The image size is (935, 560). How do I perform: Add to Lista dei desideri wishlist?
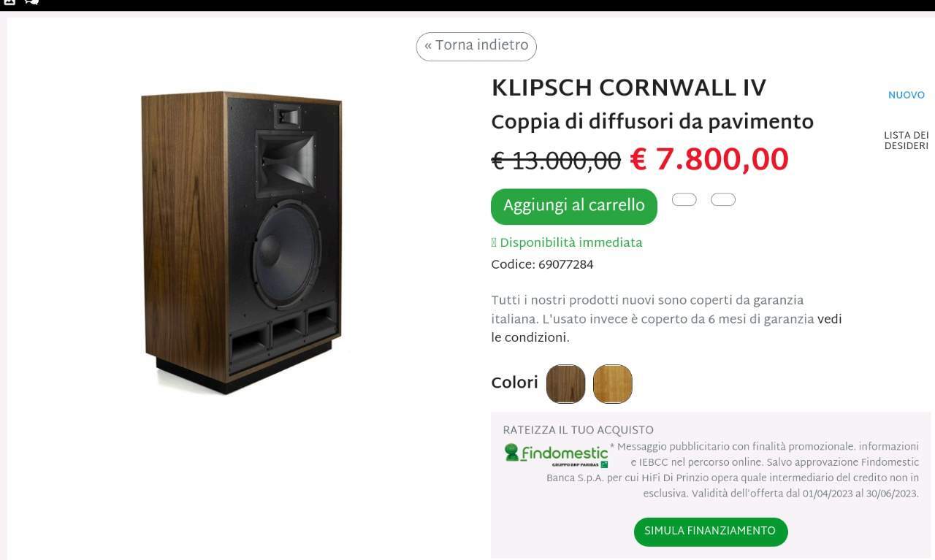tap(907, 141)
